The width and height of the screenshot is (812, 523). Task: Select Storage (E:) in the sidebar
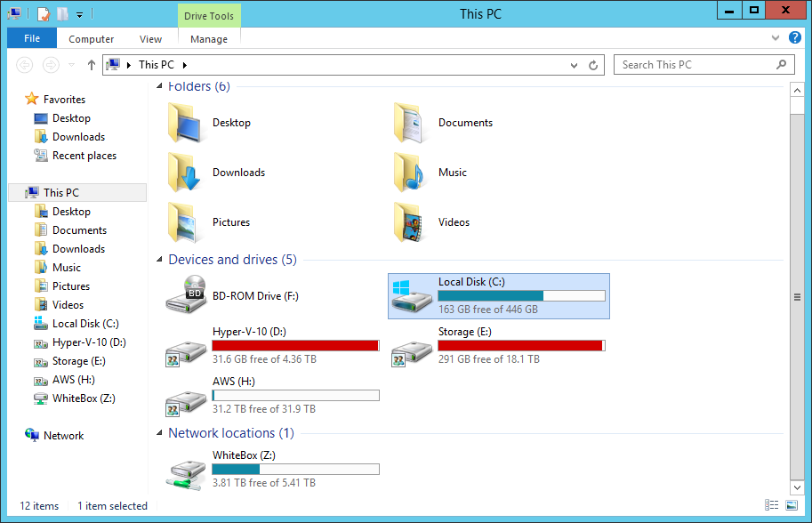point(79,360)
